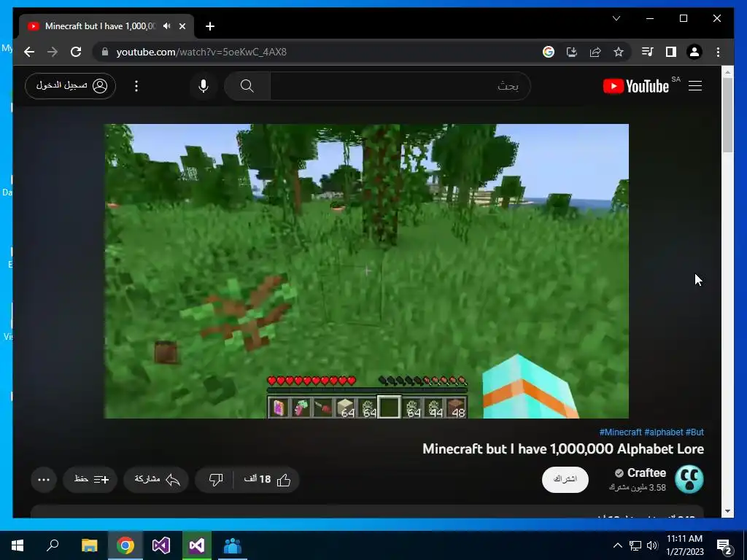The height and width of the screenshot is (560, 747).
Task: Open the Craftee channel avatar
Action: tap(689, 480)
